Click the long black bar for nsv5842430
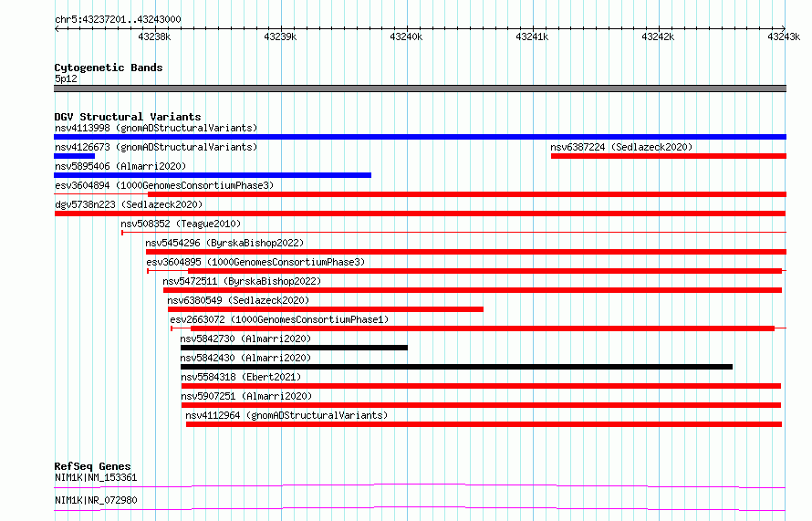 (x=457, y=367)
